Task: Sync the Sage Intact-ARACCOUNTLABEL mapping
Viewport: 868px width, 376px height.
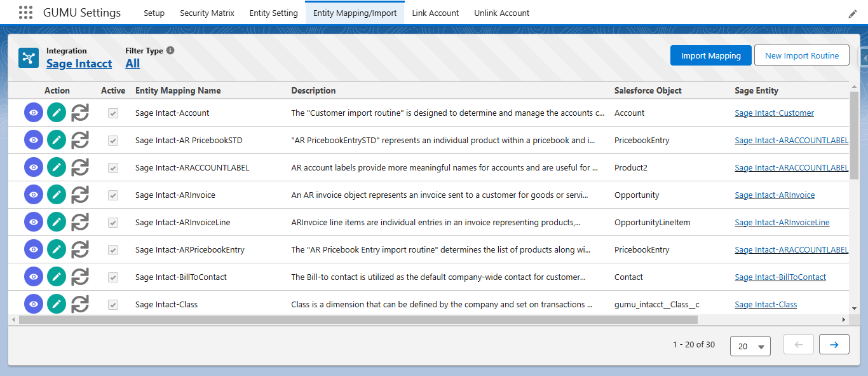Action: click(x=79, y=167)
